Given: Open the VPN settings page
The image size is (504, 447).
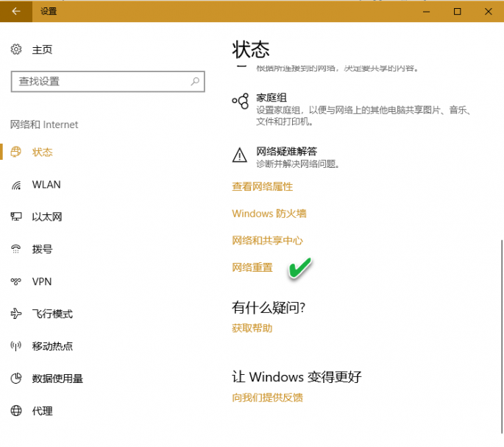Looking at the screenshot, I should pyautogui.click(x=42, y=281).
